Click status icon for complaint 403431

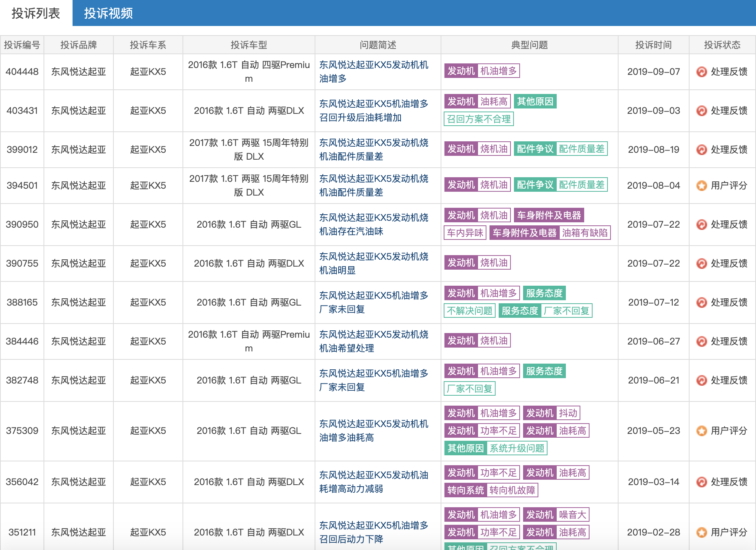(x=701, y=111)
